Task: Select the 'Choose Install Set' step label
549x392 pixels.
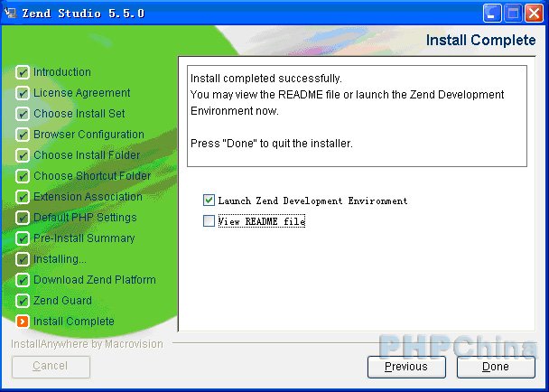Action: [x=79, y=114]
